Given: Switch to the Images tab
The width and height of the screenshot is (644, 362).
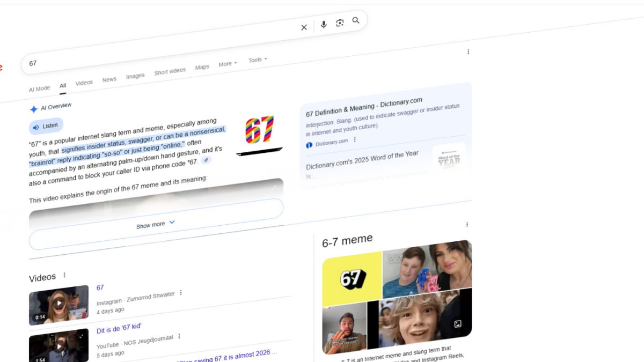Looking at the screenshot, I should [x=135, y=76].
